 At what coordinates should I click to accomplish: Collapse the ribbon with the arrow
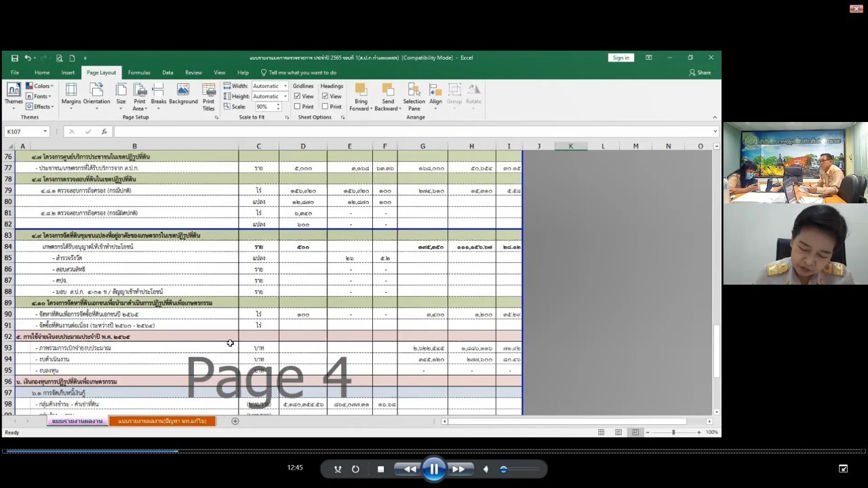pyautogui.click(x=715, y=117)
